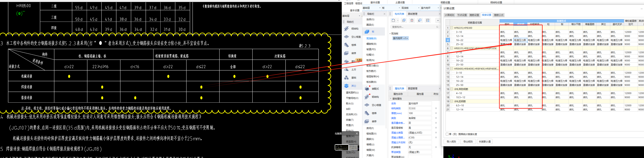Screen dimensions: 644x158
Task: Close the 构件列表 panel
Action: (440, 14)
